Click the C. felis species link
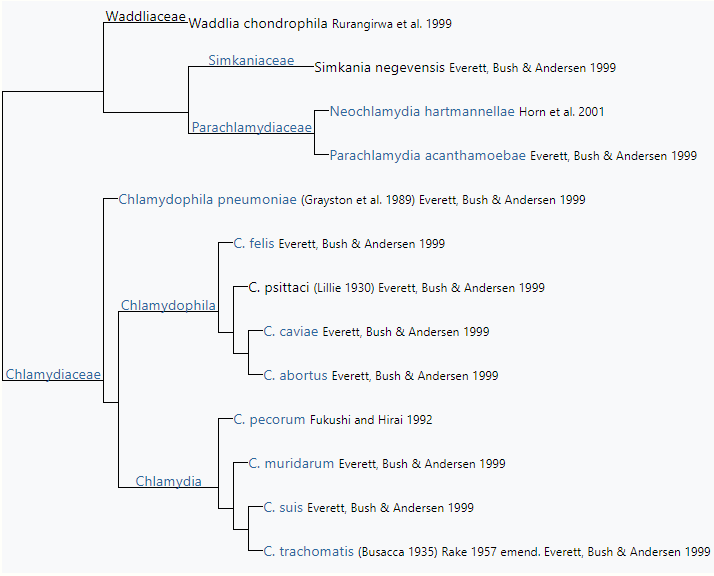This screenshot has height=576, width=714. coord(254,243)
